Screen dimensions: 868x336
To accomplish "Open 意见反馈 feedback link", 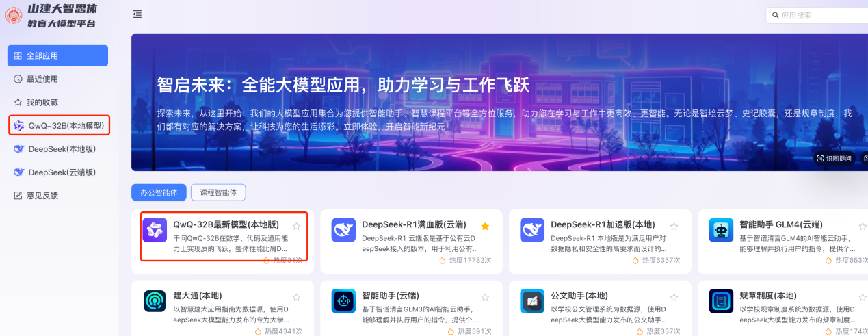I will pos(42,195).
